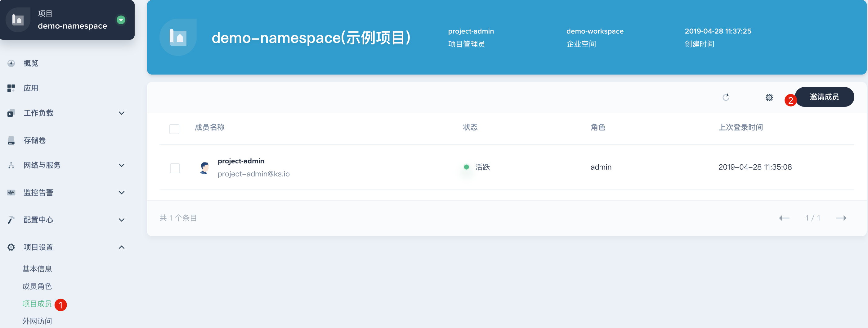Click the 项目设置 menu label
Image resolution: width=868 pixels, height=328 pixels.
(x=38, y=247)
